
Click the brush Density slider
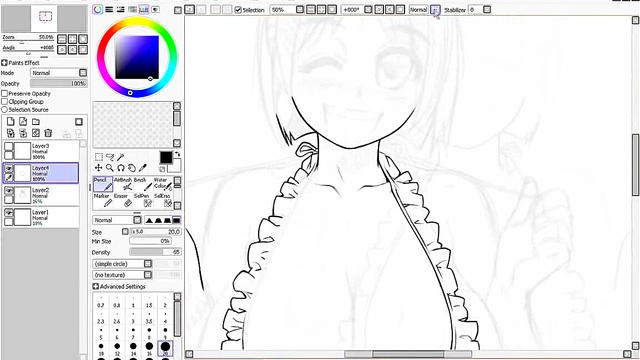click(156, 252)
